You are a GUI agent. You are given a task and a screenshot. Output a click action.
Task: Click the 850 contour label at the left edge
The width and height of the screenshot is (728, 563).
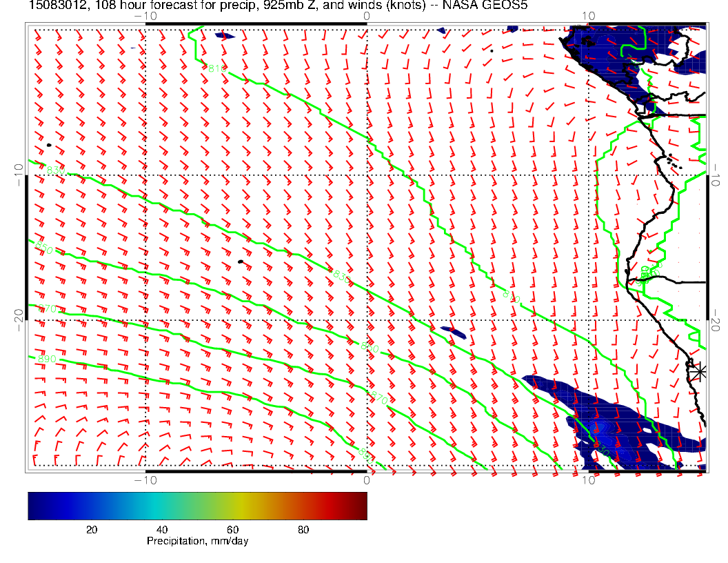tap(43, 248)
